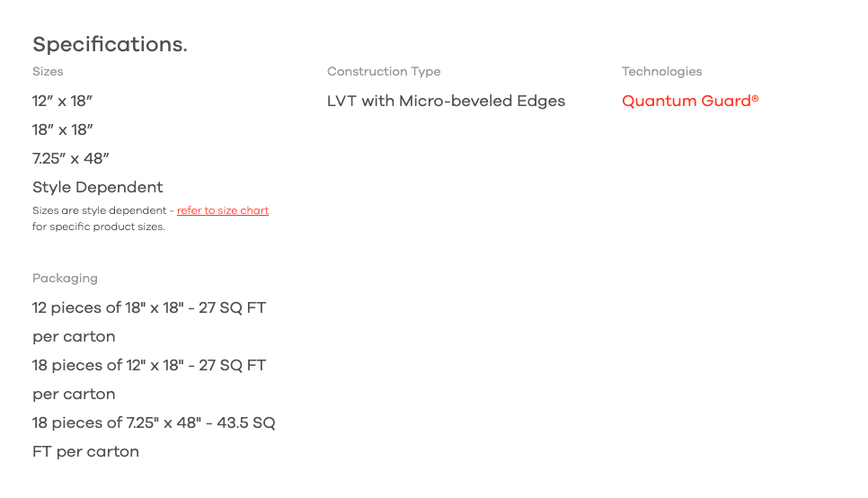Select the 7.25″ x 48″ size entry
The width and height of the screenshot is (868, 498).
(x=71, y=158)
